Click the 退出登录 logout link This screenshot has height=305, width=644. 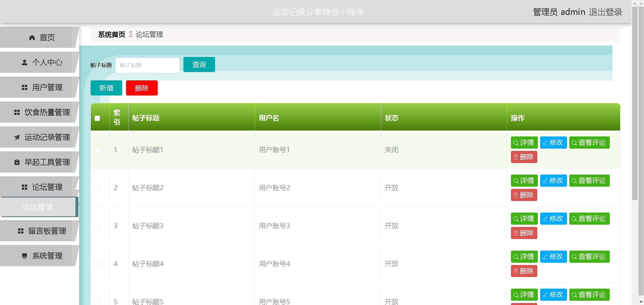606,12
